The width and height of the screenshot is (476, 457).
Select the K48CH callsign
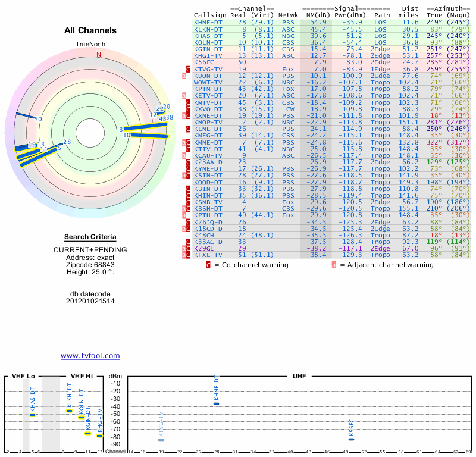[x=203, y=235]
